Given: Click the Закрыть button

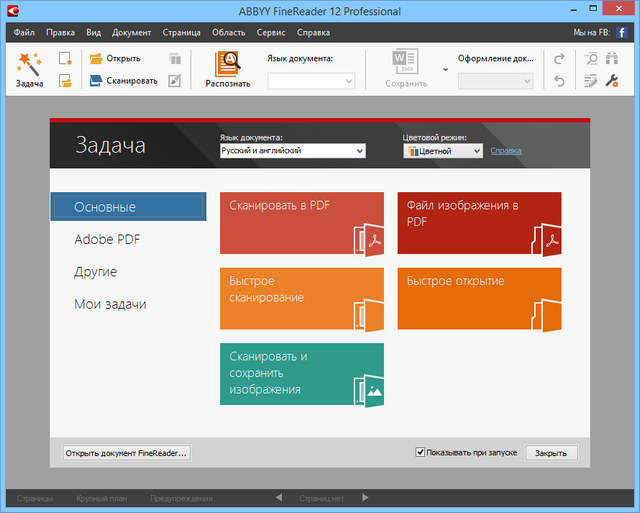Looking at the screenshot, I should click(x=551, y=453).
